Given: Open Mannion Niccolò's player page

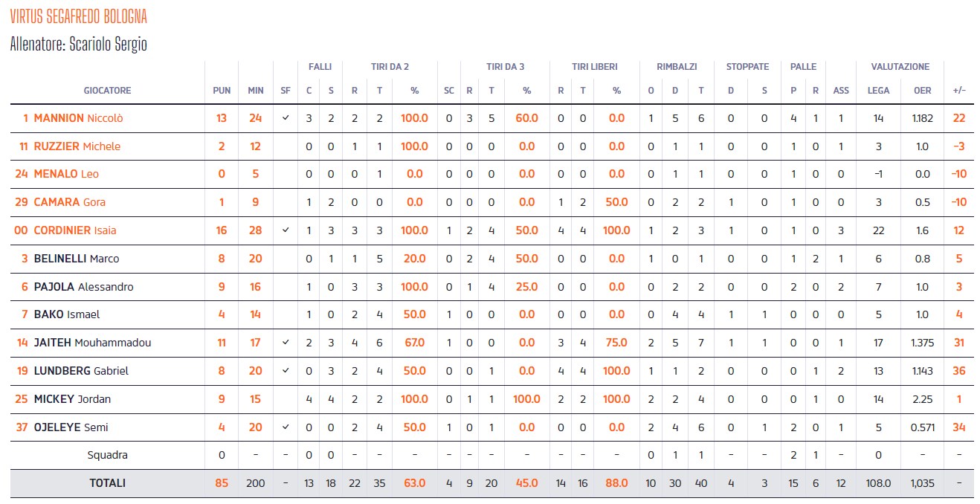Looking at the screenshot, I should [x=78, y=118].
